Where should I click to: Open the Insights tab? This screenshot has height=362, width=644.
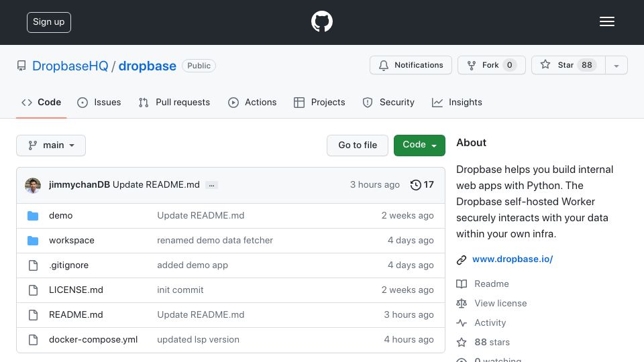[457, 102]
